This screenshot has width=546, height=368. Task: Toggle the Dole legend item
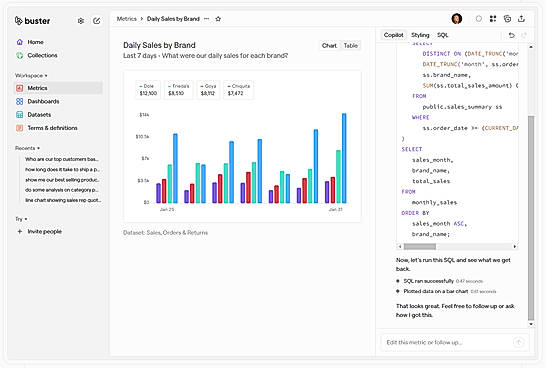tap(148, 90)
